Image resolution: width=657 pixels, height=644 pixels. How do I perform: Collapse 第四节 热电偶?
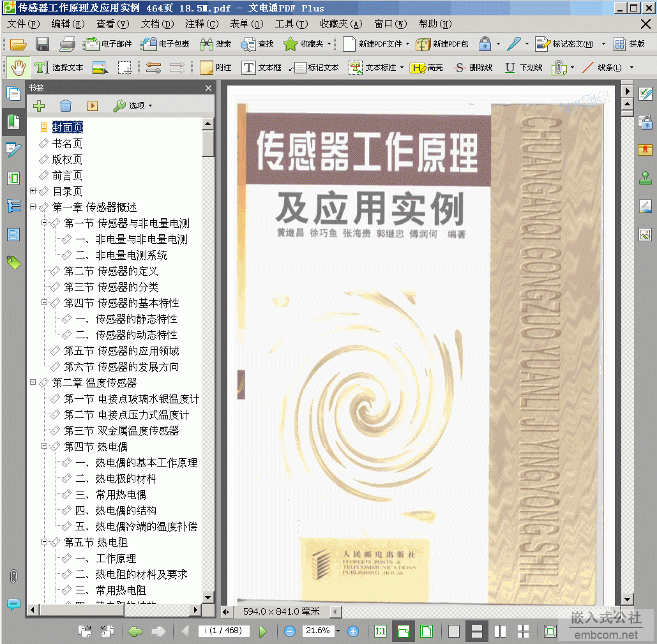pos(45,446)
